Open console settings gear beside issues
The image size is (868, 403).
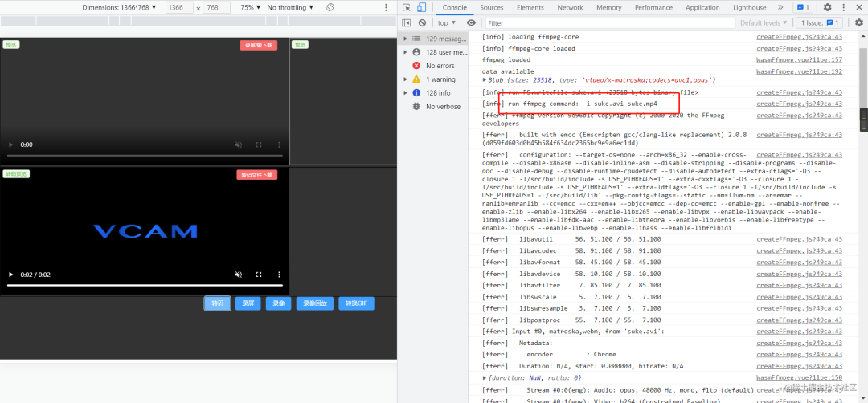(858, 22)
